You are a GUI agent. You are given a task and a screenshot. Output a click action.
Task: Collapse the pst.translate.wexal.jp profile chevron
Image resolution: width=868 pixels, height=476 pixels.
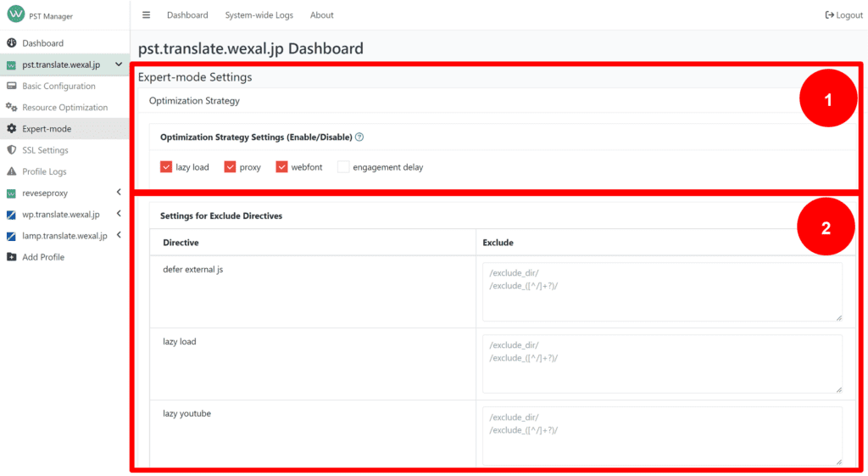click(119, 64)
